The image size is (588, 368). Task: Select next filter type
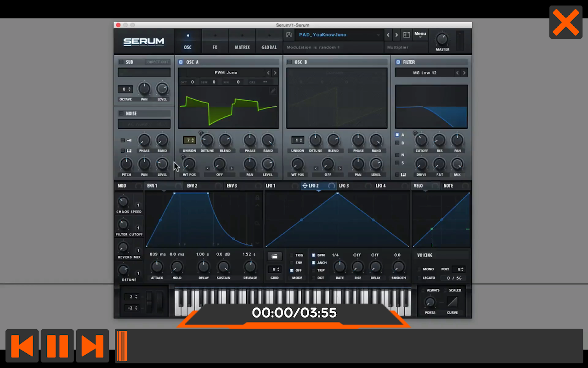tap(464, 73)
